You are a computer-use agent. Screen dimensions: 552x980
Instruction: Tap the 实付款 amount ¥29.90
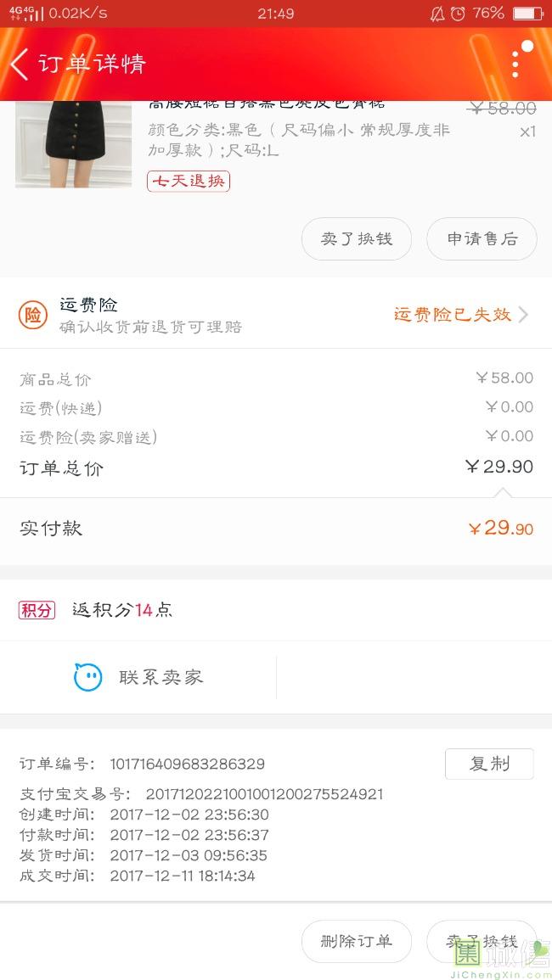click(500, 529)
